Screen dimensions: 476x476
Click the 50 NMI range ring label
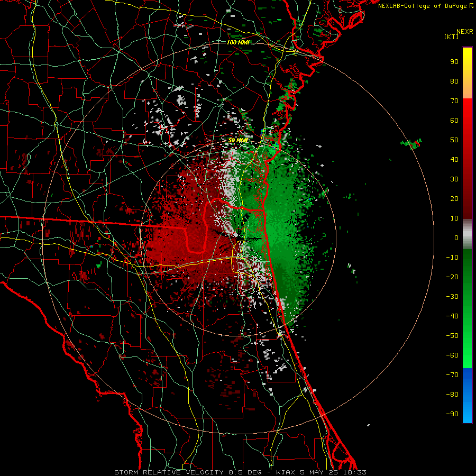(x=239, y=140)
